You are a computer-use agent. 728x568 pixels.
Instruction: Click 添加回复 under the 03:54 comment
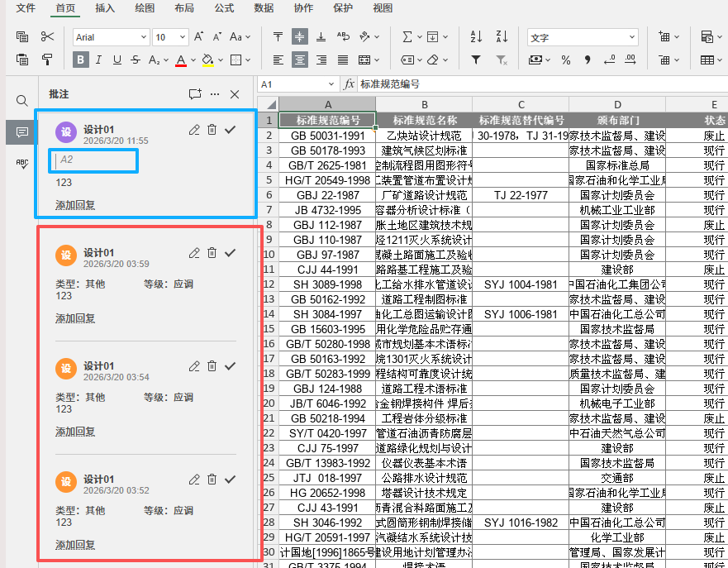[75, 432]
